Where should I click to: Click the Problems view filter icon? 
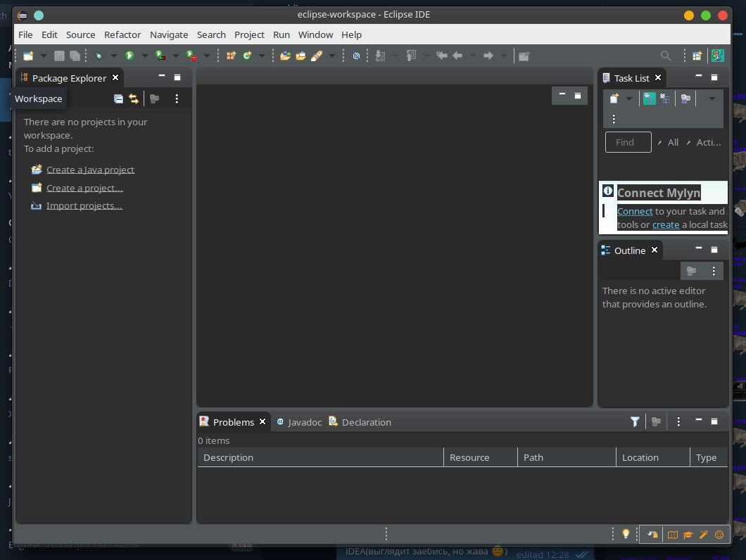click(x=635, y=421)
